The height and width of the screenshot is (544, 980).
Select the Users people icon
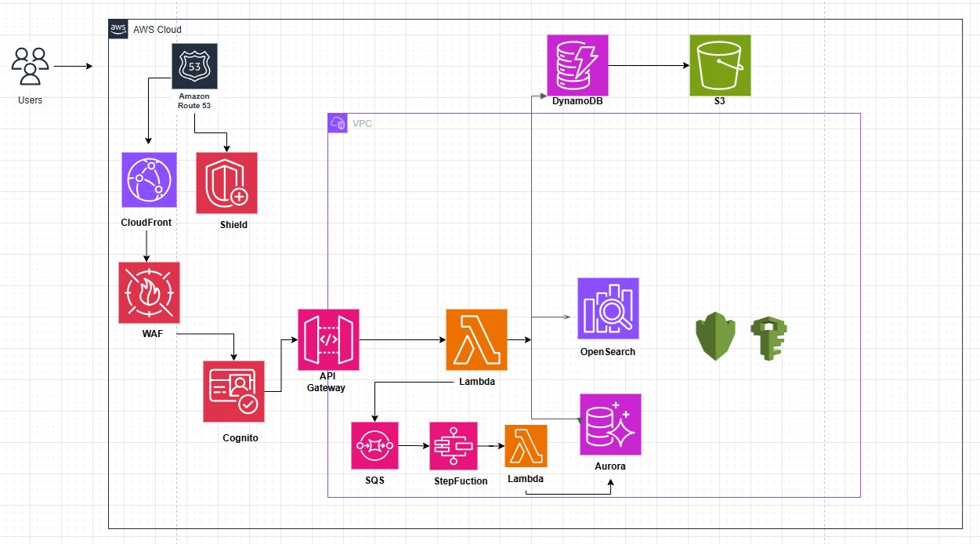click(31, 67)
